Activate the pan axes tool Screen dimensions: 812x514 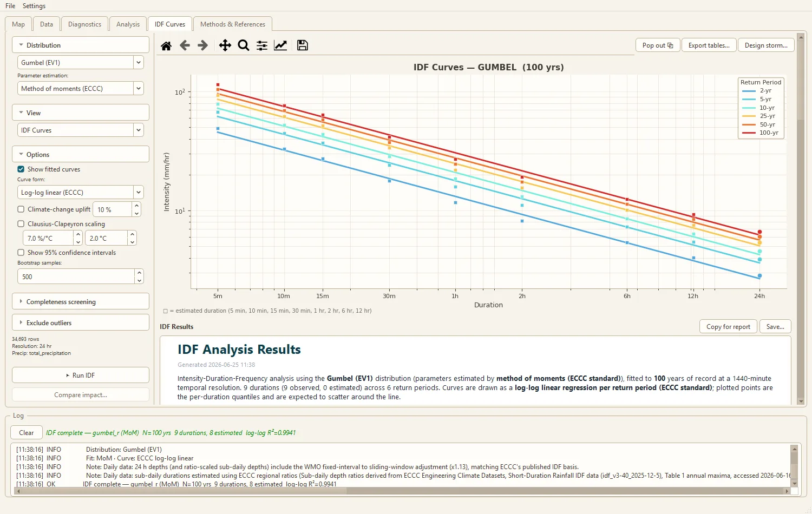(225, 45)
